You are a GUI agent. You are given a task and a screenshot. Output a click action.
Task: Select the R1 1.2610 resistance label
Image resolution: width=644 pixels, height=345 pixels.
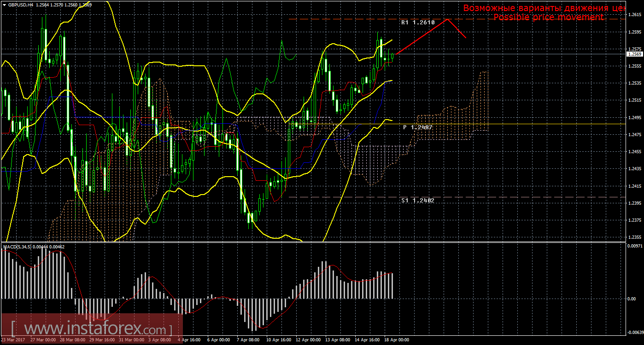tap(418, 22)
